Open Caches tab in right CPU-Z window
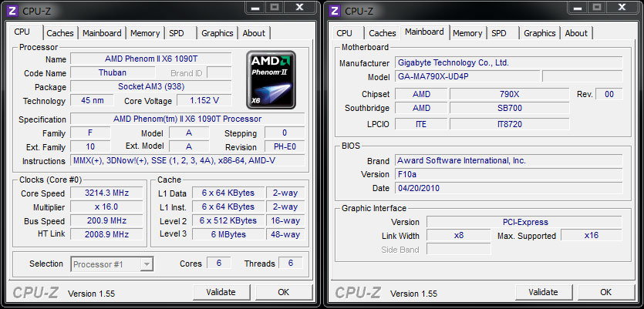Screen dimensions: 644x309 pyautogui.click(x=383, y=33)
